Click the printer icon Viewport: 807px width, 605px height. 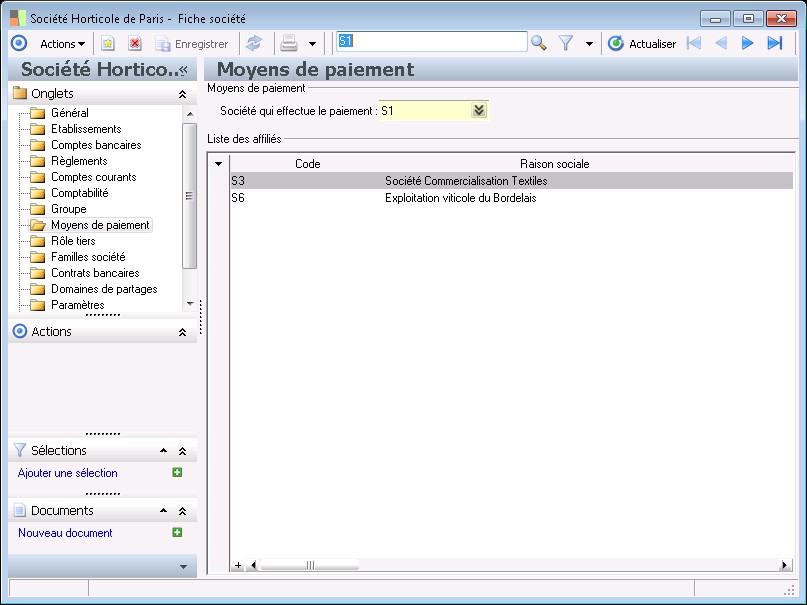(289, 43)
